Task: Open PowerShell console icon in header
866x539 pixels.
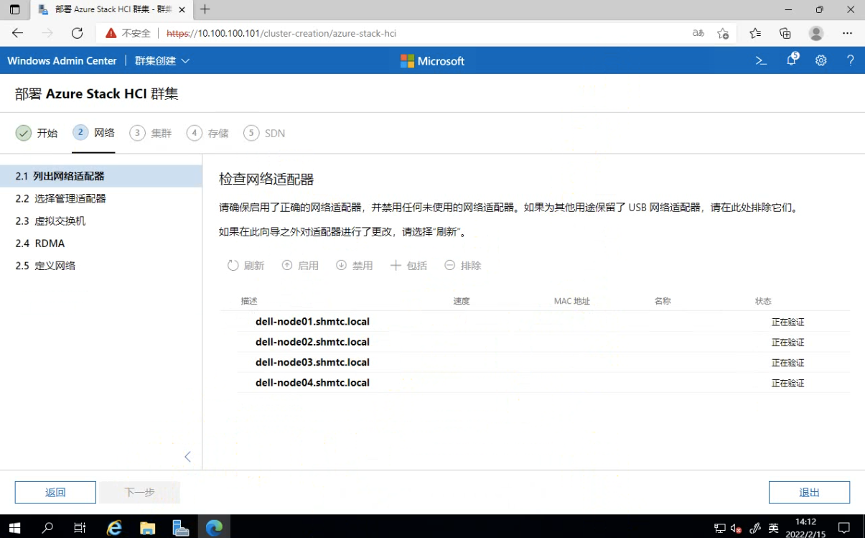Action: [761, 61]
